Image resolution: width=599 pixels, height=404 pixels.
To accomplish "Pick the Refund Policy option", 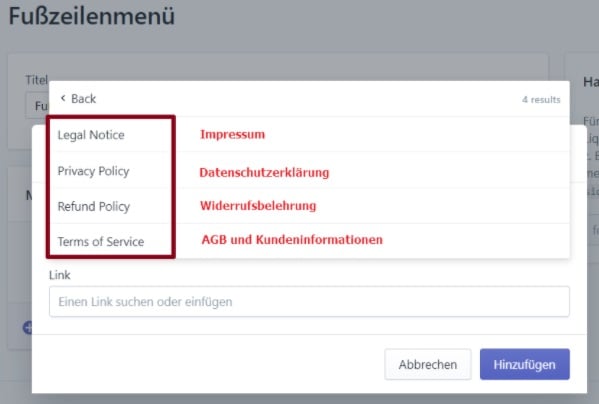I will (309, 206).
